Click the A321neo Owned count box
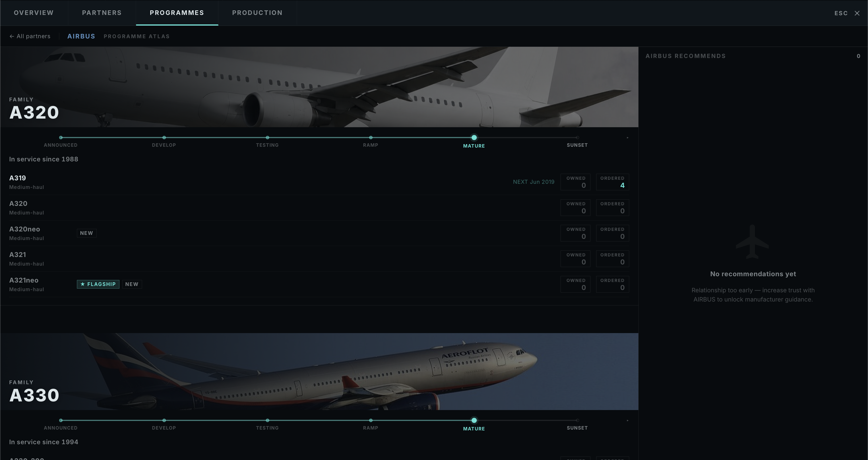Viewport: 868px width, 460px height. (575, 285)
